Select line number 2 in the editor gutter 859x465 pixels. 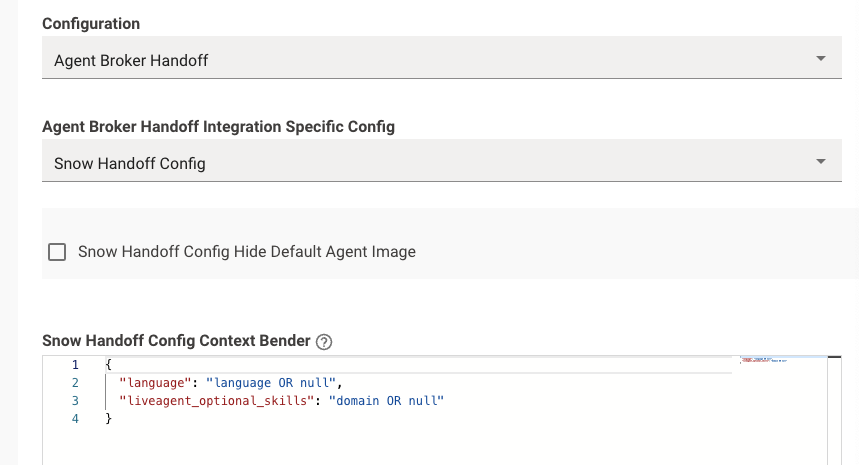pos(75,383)
